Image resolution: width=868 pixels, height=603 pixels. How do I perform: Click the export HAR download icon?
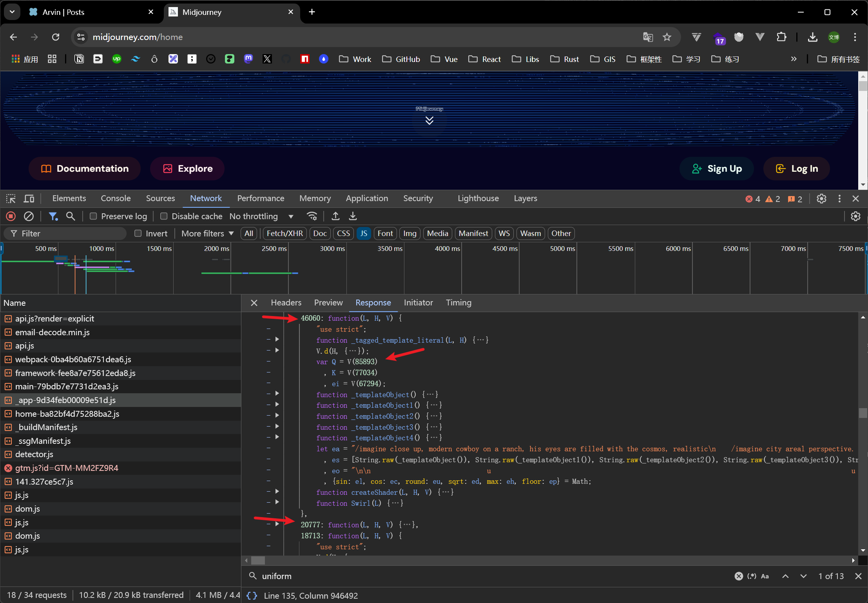coord(353,216)
